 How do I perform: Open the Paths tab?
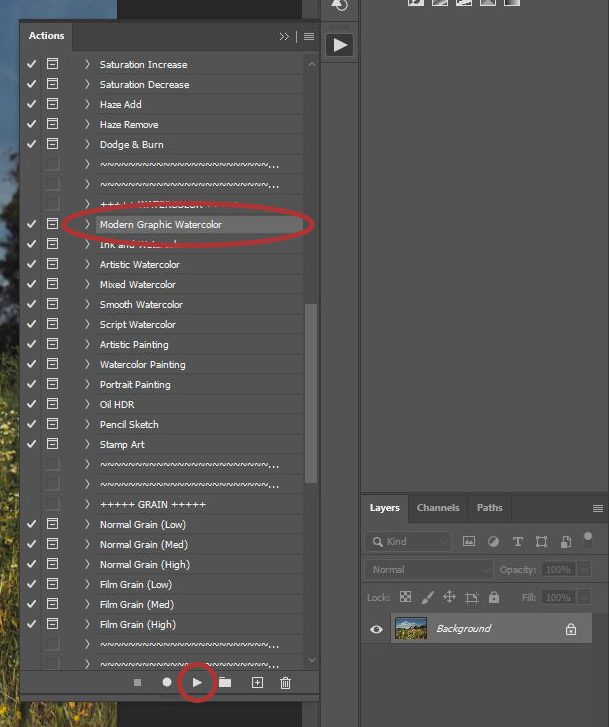[489, 508]
